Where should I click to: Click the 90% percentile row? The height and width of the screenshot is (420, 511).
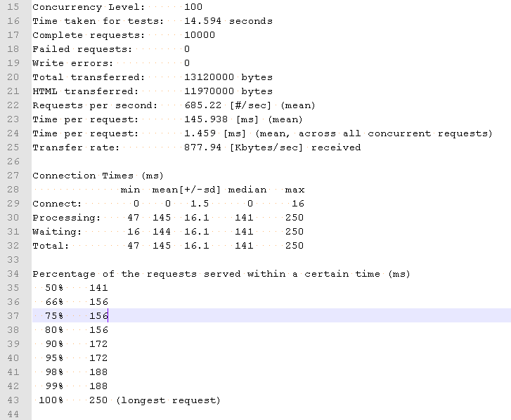click(76, 343)
